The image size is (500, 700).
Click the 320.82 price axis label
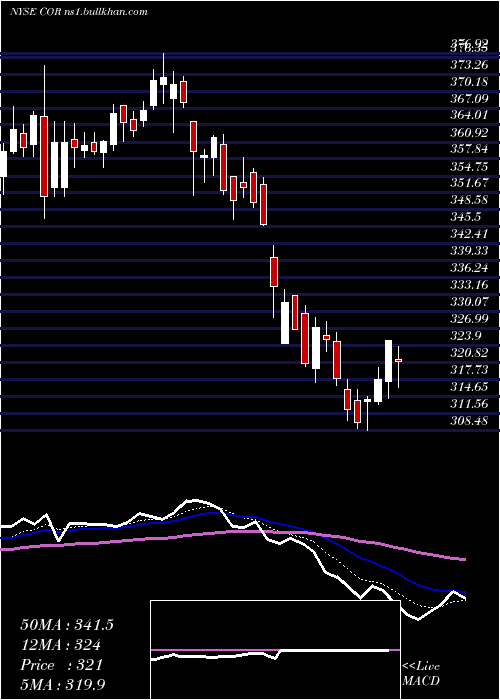pyautogui.click(x=469, y=353)
